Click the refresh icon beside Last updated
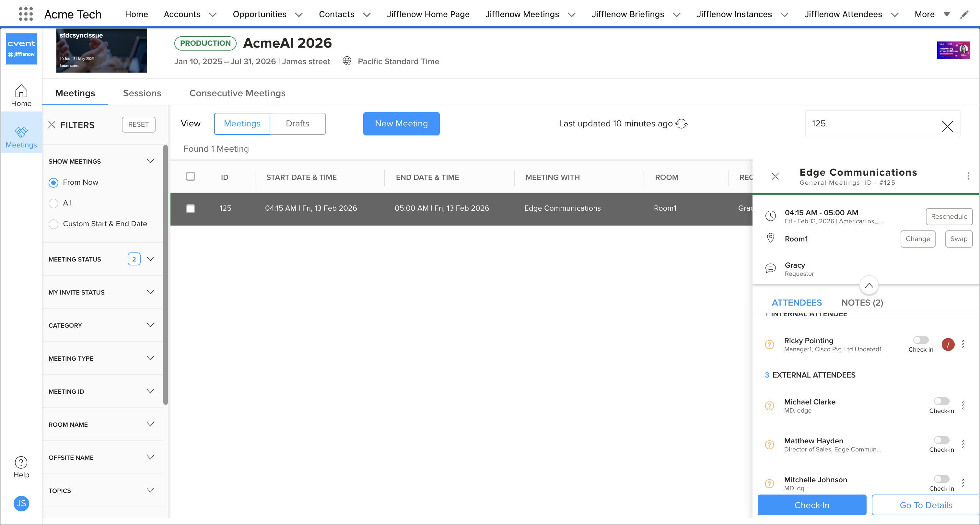The image size is (980, 525). tap(681, 124)
